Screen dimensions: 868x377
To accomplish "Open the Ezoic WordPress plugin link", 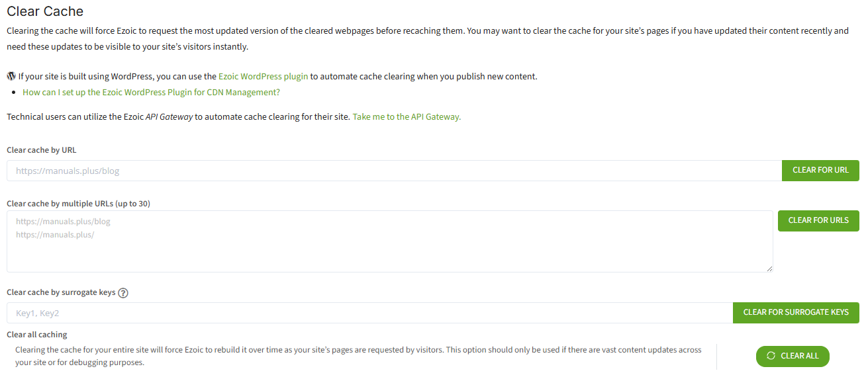I will (x=263, y=76).
